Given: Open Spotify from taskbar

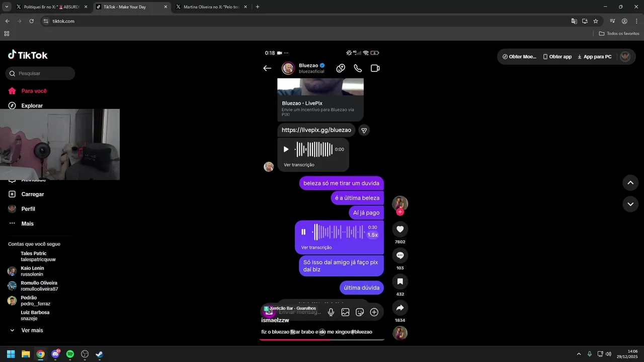Looking at the screenshot, I should [70, 354].
